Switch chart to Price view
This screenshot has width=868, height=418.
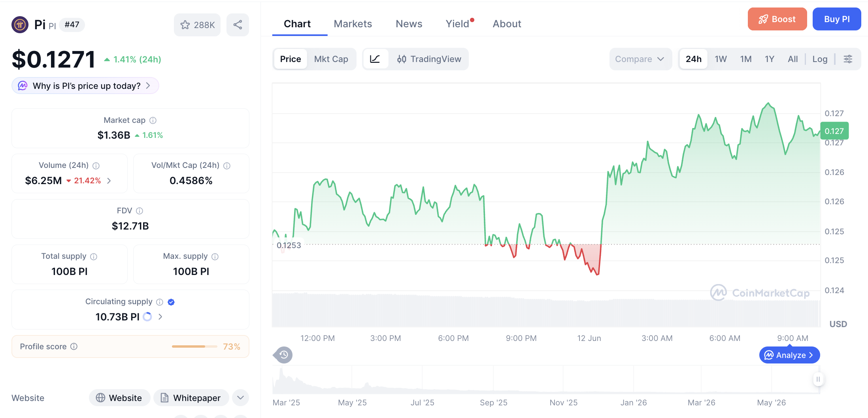291,59
